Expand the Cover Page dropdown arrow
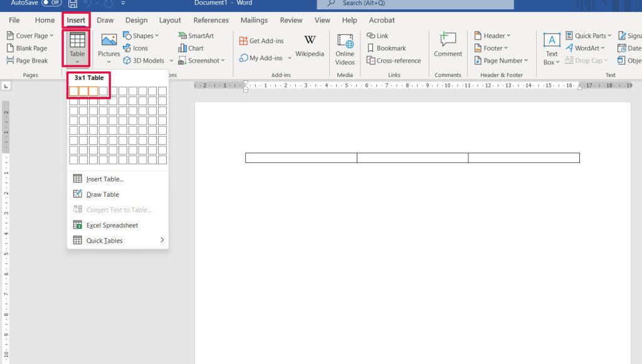 51,36
